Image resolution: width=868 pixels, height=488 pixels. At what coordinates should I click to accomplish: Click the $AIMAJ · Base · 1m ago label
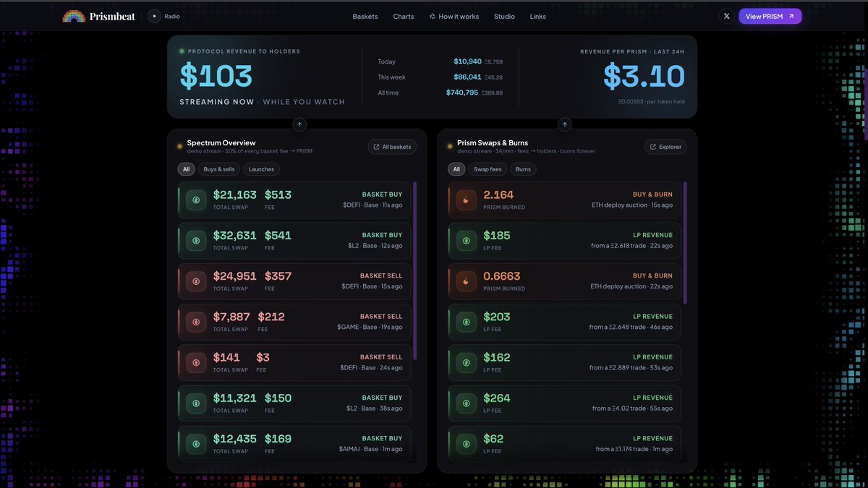click(x=370, y=448)
